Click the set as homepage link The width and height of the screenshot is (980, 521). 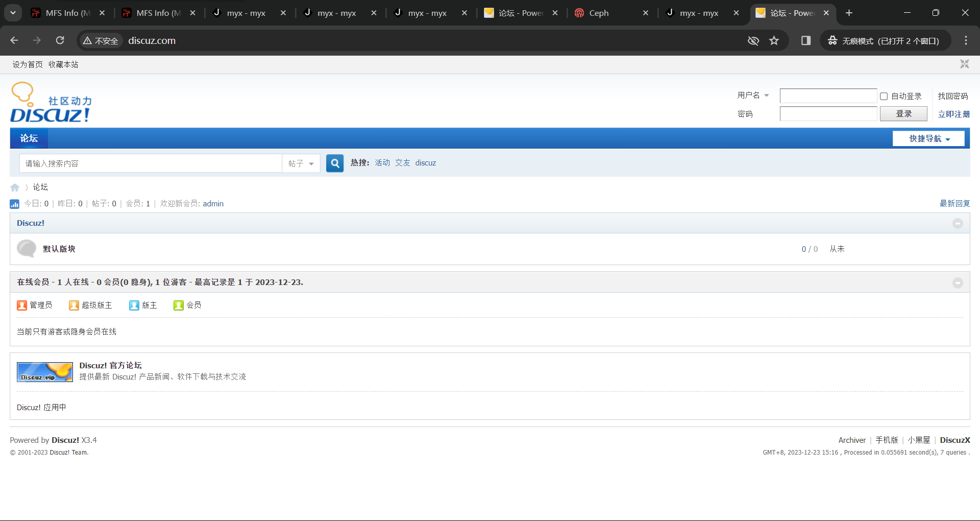point(28,64)
